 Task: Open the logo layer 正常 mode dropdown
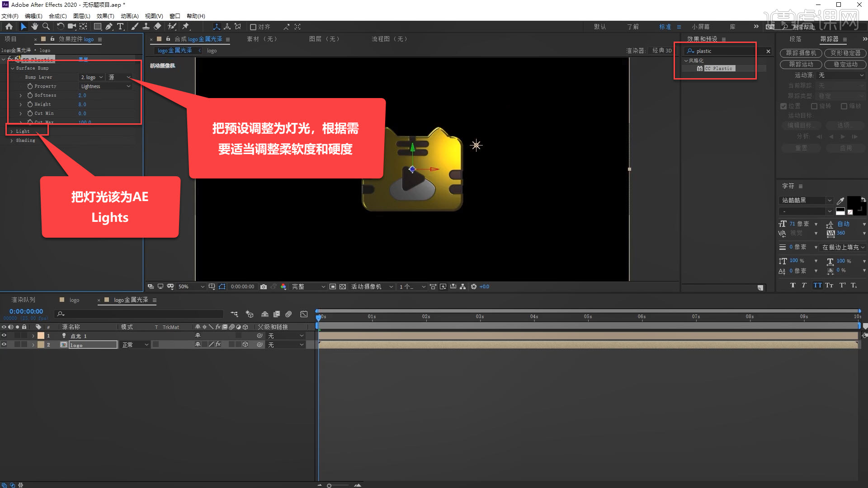pyautogui.click(x=135, y=345)
